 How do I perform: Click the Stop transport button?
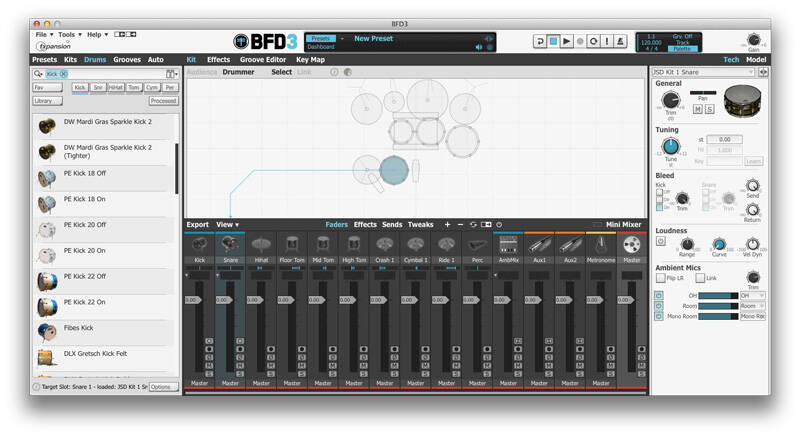[x=553, y=41]
